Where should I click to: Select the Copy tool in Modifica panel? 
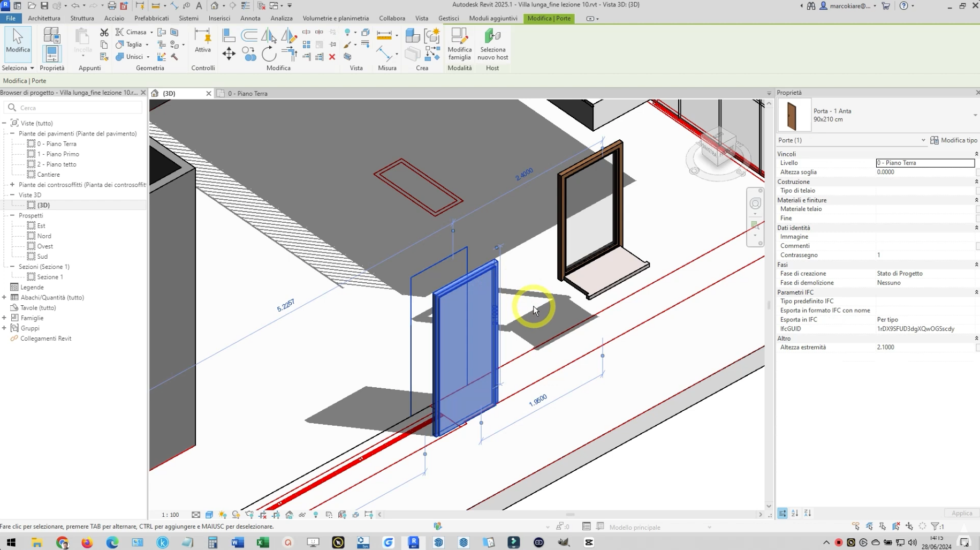coord(249,54)
